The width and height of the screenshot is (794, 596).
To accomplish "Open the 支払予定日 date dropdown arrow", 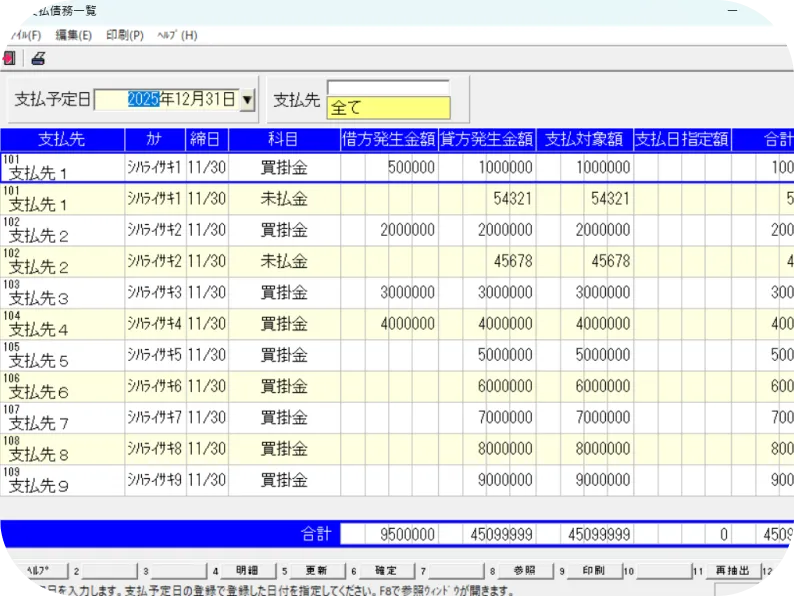I will point(248,100).
